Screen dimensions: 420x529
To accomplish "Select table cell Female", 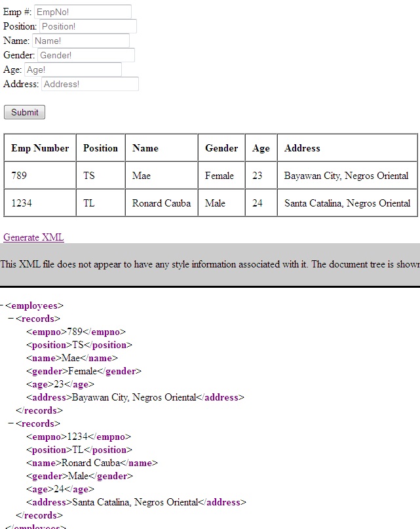I will tap(221, 176).
